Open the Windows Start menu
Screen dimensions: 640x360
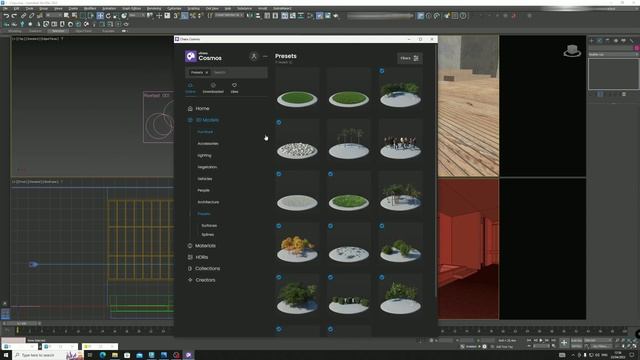(x=6, y=355)
